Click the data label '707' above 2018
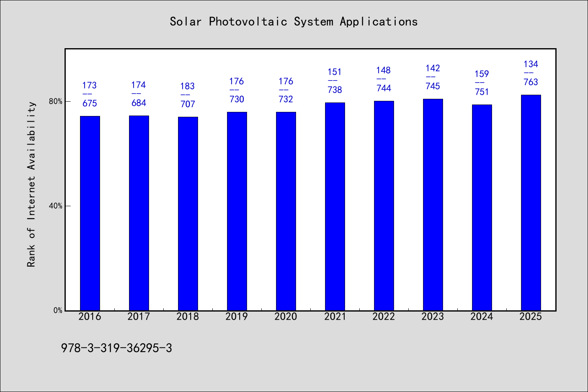The width and height of the screenshot is (588, 392). coord(188,104)
